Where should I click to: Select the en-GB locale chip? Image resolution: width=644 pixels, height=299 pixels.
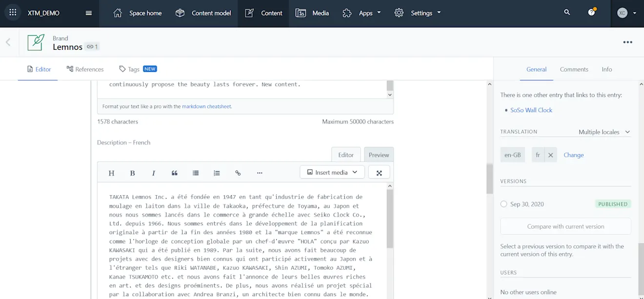[512, 155]
